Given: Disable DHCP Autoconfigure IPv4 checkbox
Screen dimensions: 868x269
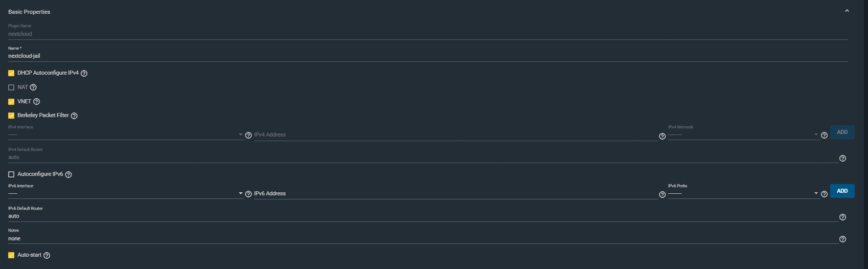Looking at the screenshot, I should [11, 73].
